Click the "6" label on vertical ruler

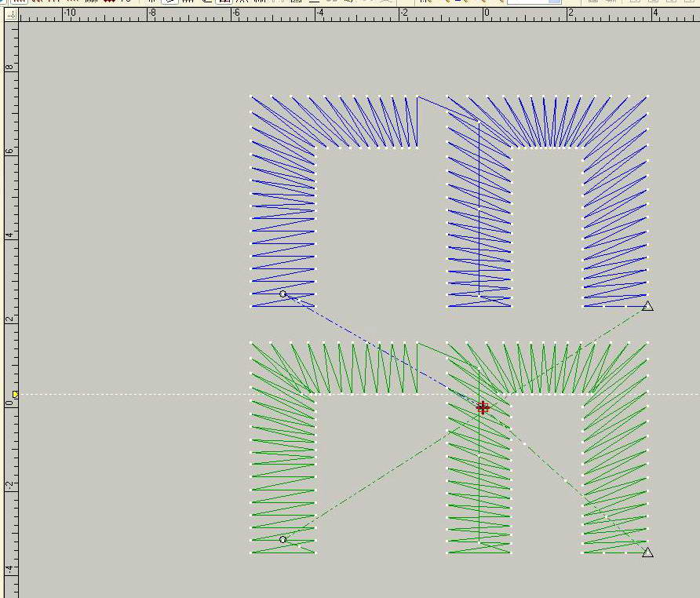point(9,151)
